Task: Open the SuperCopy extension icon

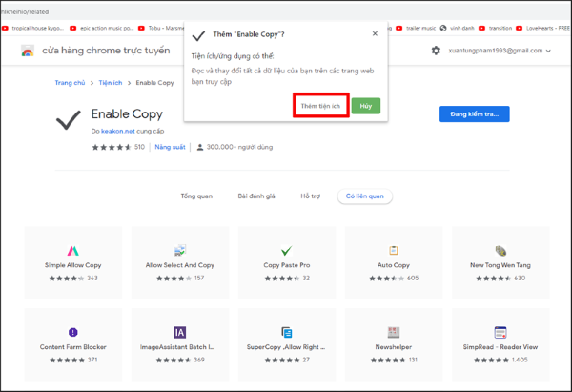Action: 285,332
